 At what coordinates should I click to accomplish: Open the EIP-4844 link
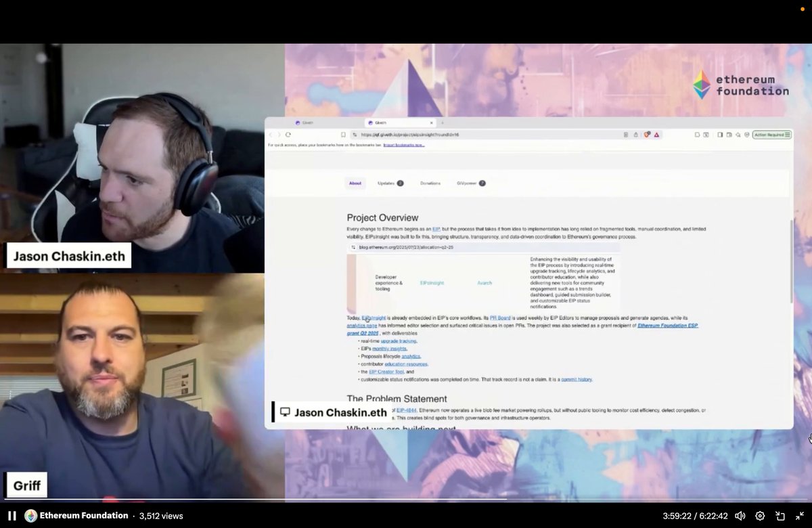406,410
